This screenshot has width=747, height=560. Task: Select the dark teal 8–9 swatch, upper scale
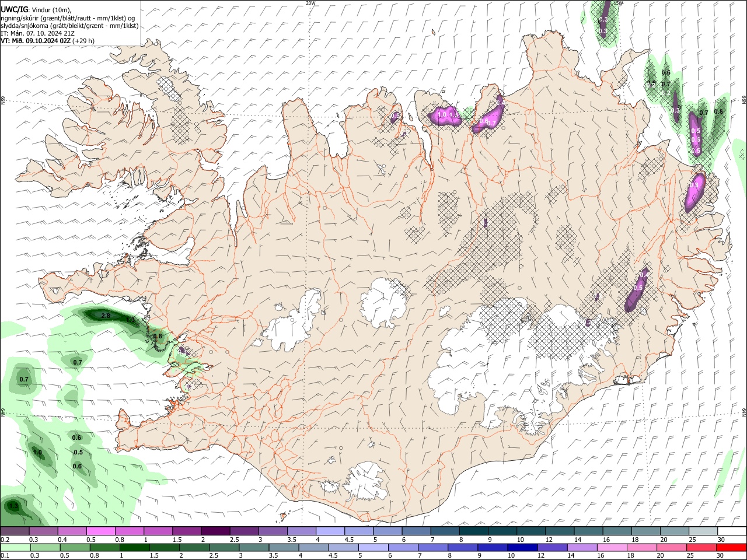click(473, 531)
